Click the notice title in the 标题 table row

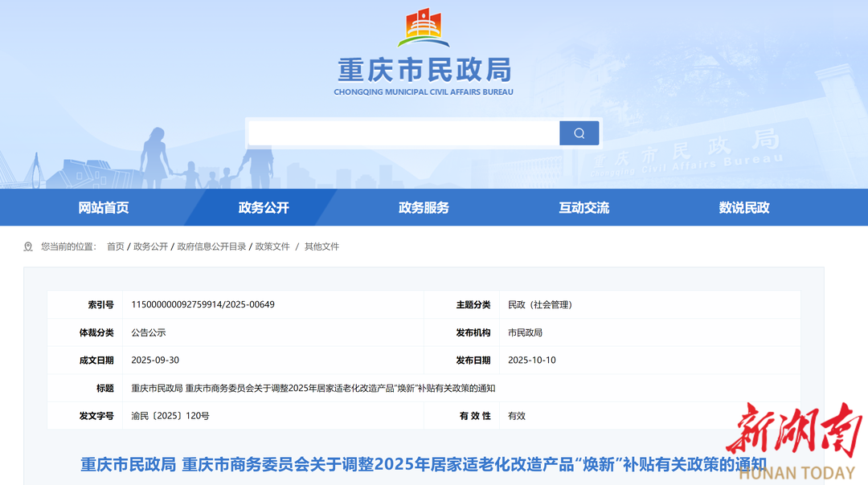[x=313, y=389]
